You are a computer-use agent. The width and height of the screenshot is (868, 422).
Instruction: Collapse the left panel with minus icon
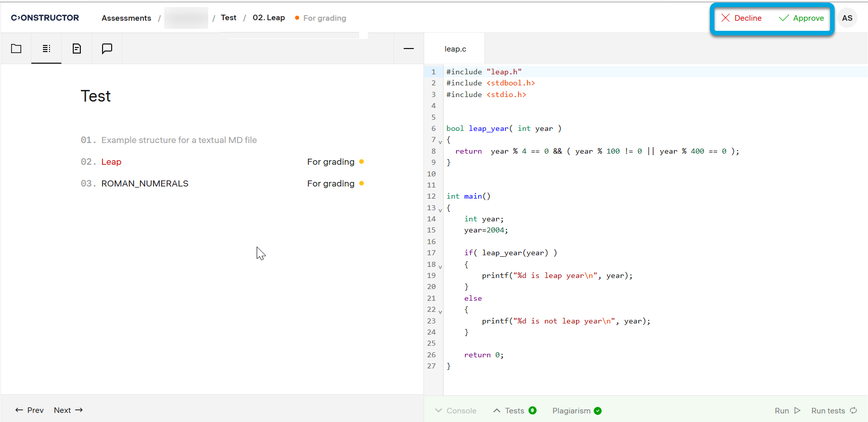(409, 49)
